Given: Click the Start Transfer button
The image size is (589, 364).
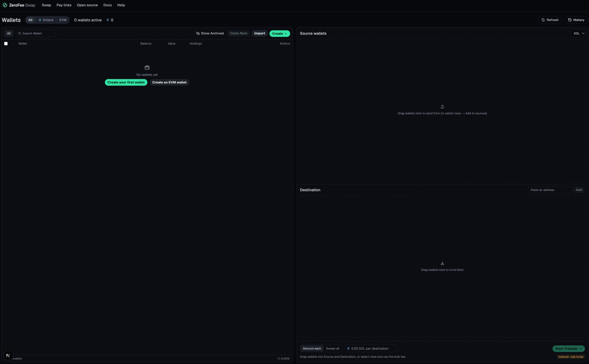Looking at the screenshot, I should pyautogui.click(x=568, y=349).
